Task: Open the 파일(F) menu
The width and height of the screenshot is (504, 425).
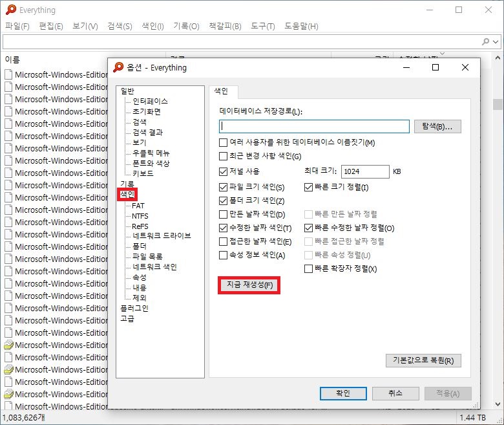Action: [17, 26]
